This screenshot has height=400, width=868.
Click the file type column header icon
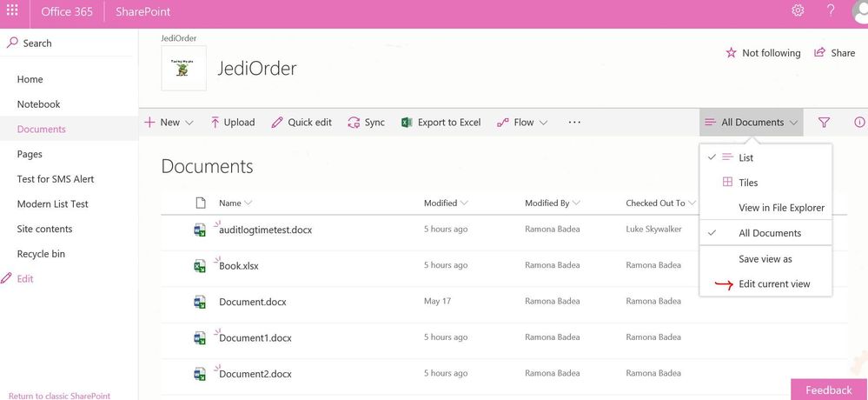pyautogui.click(x=201, y=203)
